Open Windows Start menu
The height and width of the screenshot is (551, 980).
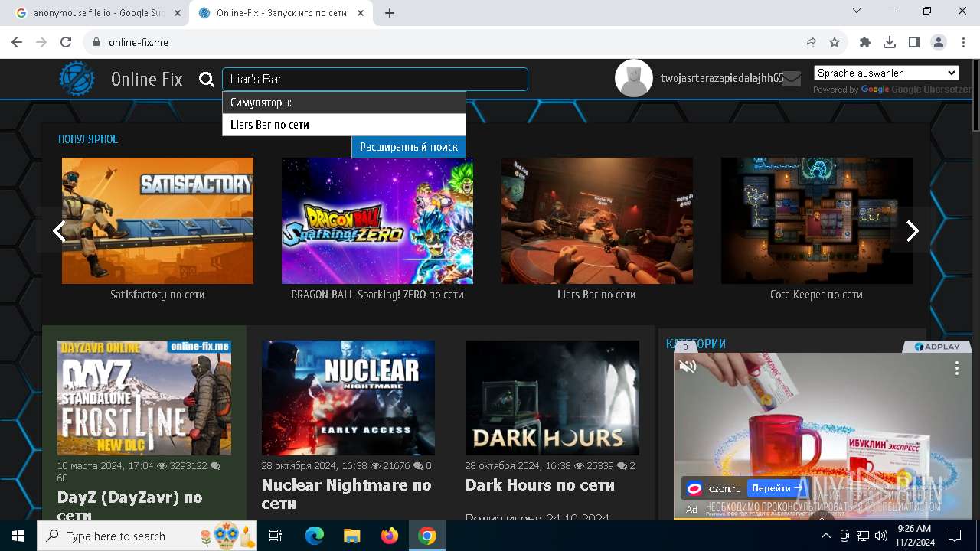click(18, 536)
